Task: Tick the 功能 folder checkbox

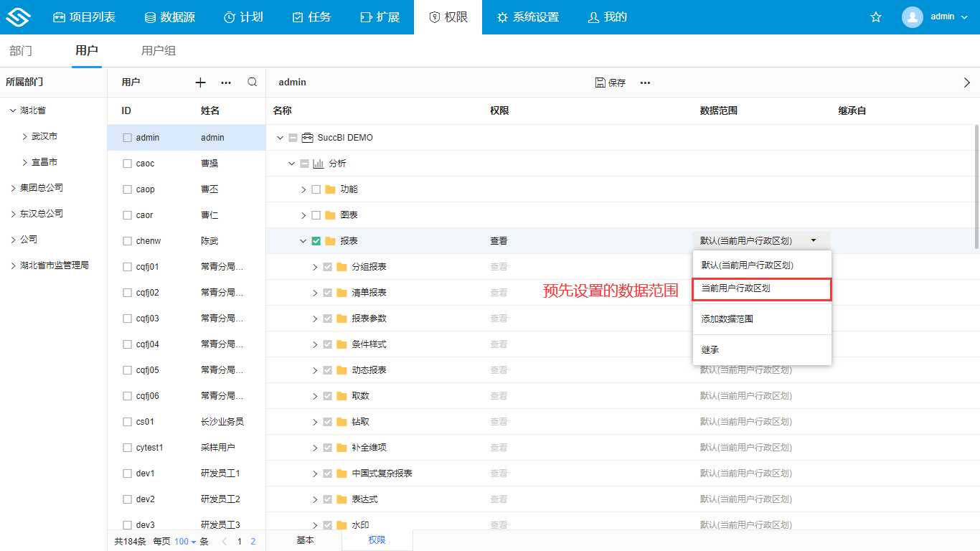Action: point(316,189)
